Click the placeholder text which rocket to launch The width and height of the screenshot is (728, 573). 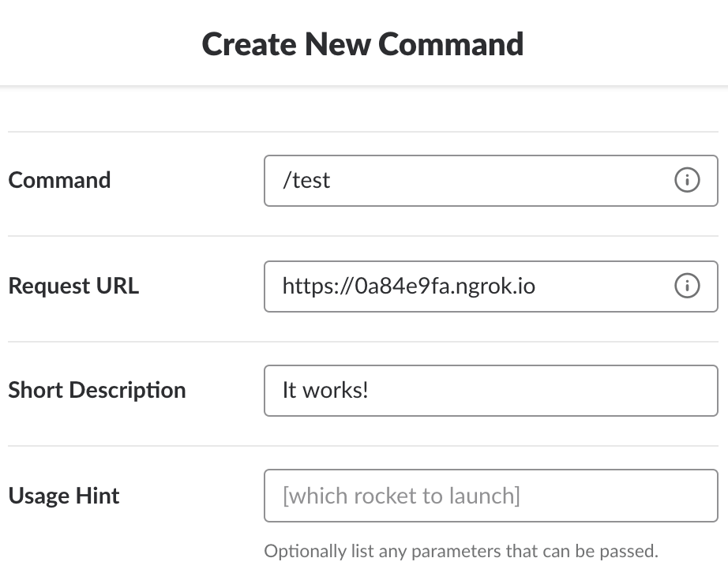pyautogui.click(x=401, y=496)
